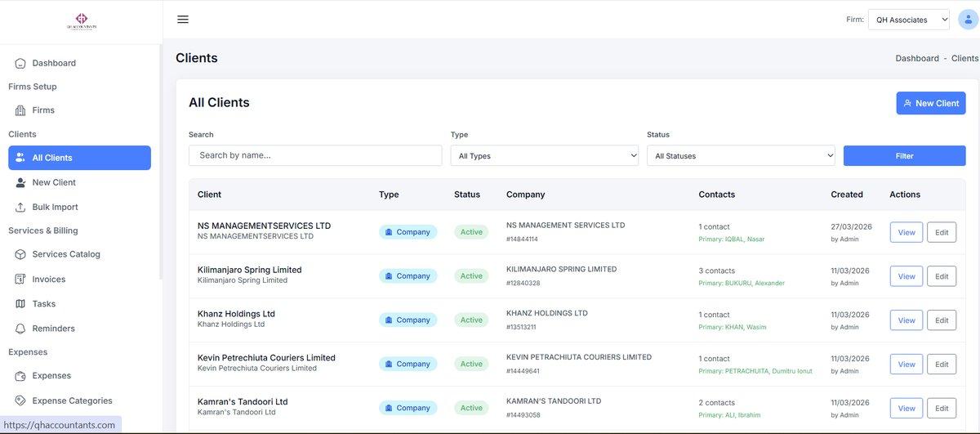Viewport: 980px width, 434px height.
Task: Click the Company badge for Kamran's Tandoori Ltd
Action: (408, 408)
